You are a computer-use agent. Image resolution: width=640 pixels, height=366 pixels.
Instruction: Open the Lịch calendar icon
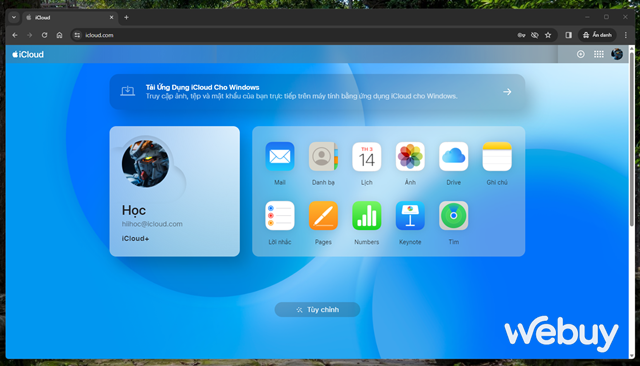[x=367, y=156]
